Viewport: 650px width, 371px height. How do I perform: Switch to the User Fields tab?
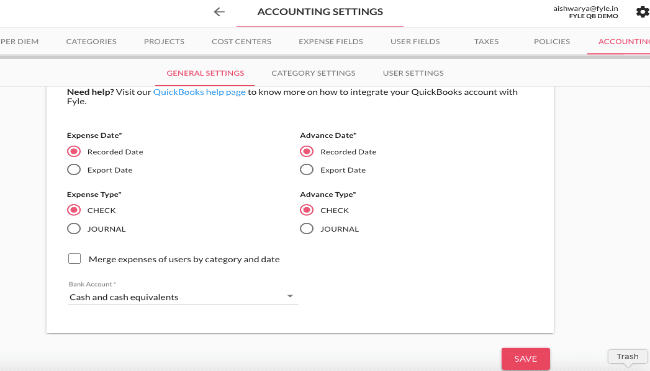(x=415, y=41)
